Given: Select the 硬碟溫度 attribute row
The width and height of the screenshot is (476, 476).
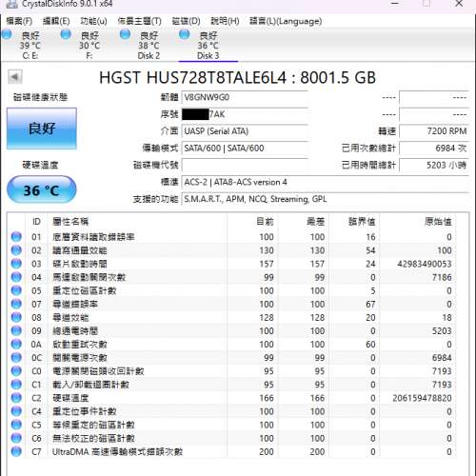Looking at the screenshot, I should [x=231, y=398].
